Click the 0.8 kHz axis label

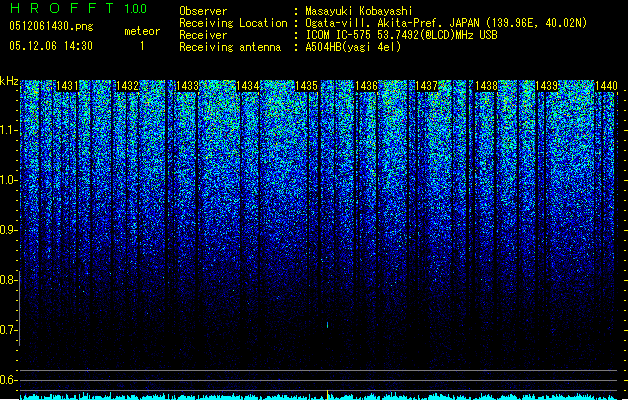[8, 280]
